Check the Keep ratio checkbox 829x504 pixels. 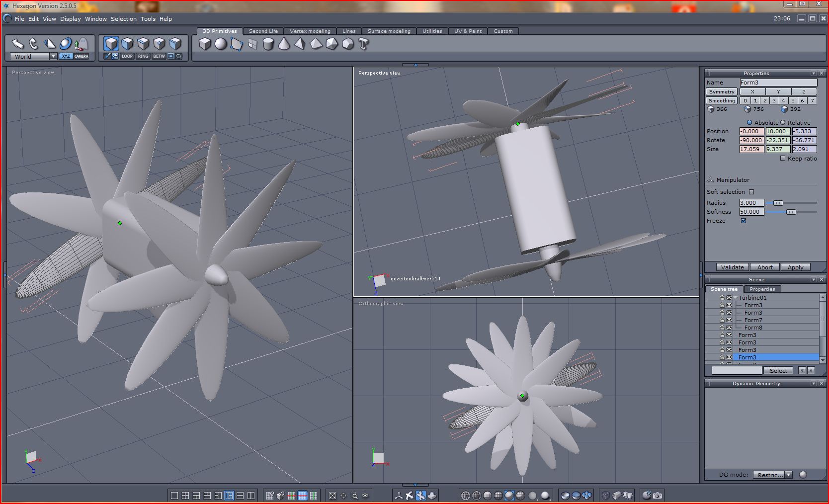[x=783, y=159]
